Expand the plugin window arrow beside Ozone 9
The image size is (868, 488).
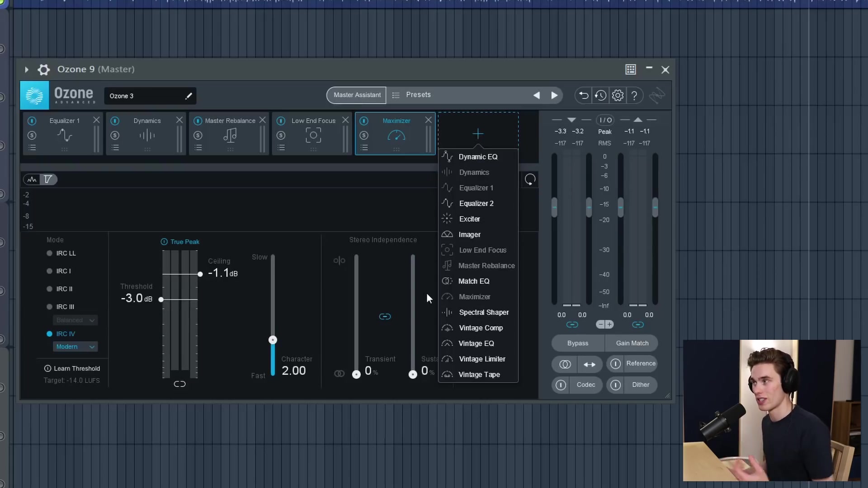(x=26, y=70)
